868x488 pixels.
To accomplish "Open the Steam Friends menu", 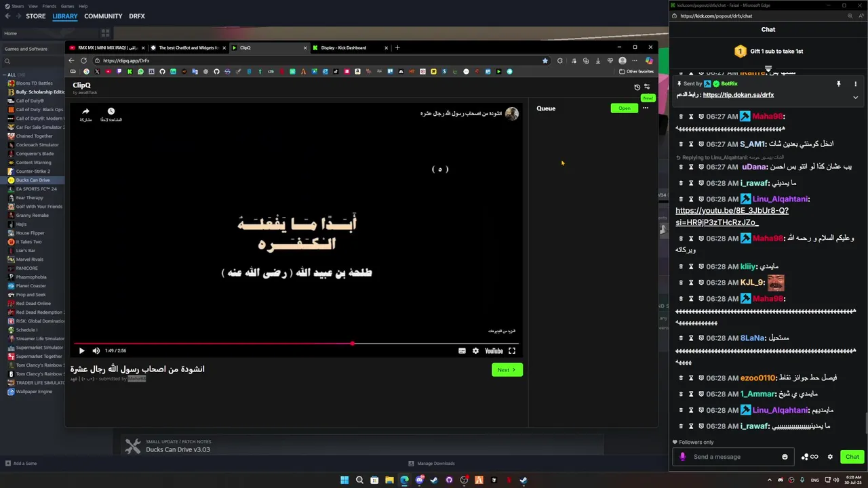I will [50, 6].
